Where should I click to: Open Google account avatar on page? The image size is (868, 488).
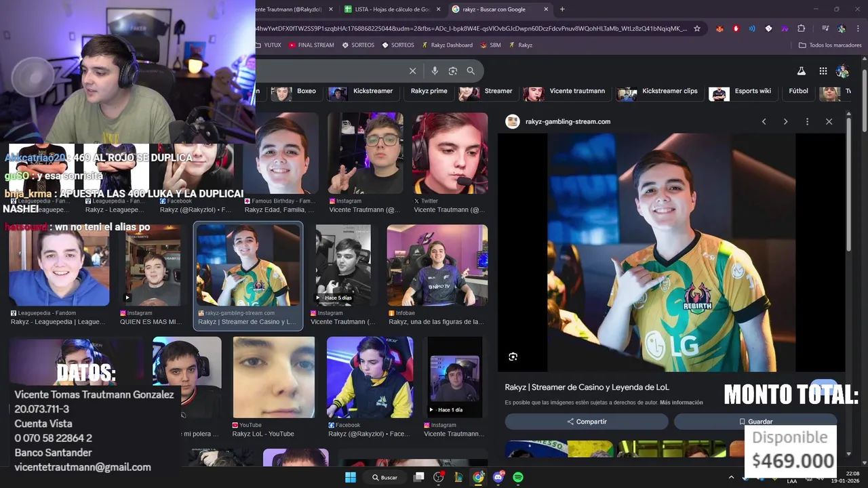tap(843, 71)
